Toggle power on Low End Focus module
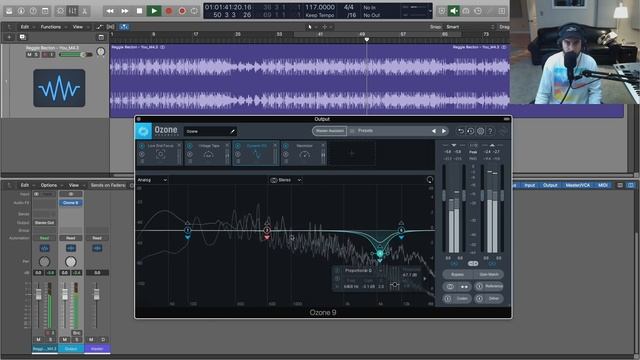 pyautogui.click(x=142, y=146)
